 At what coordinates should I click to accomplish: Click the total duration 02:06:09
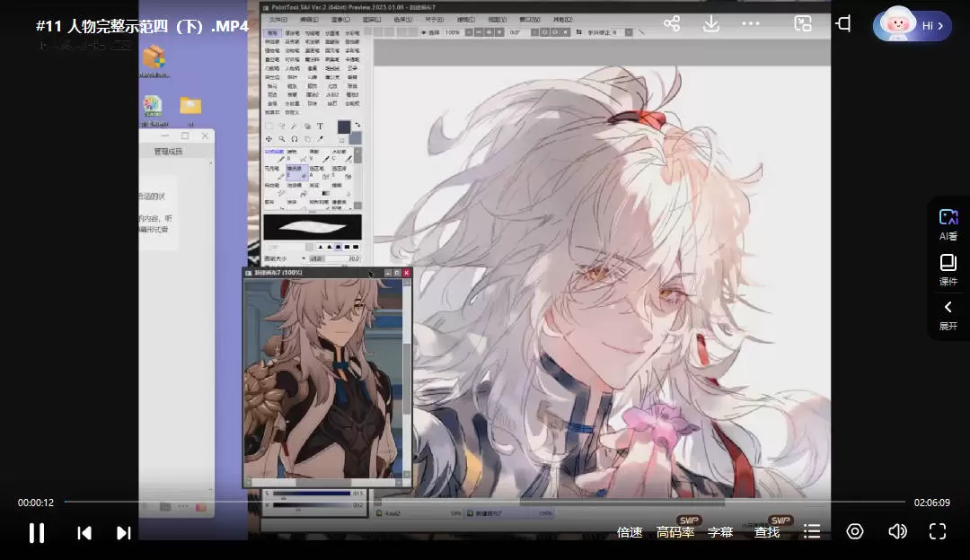[931, 503]
